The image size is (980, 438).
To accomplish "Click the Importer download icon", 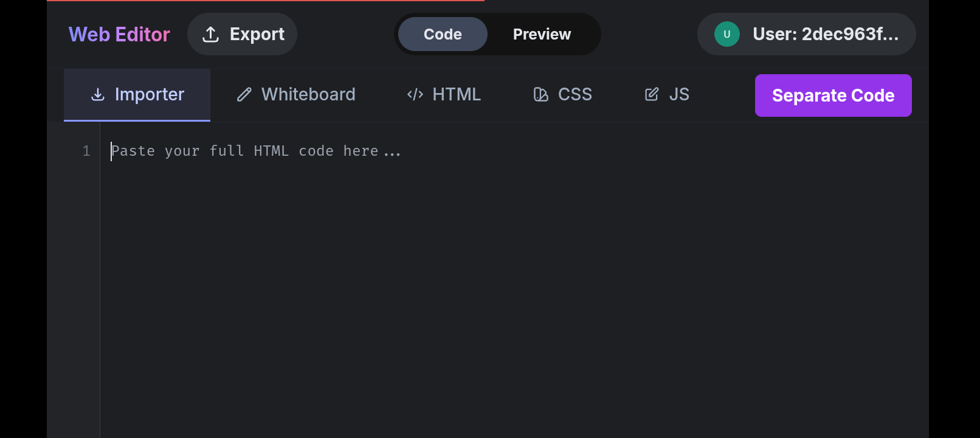I will click(x=97, y=94).
